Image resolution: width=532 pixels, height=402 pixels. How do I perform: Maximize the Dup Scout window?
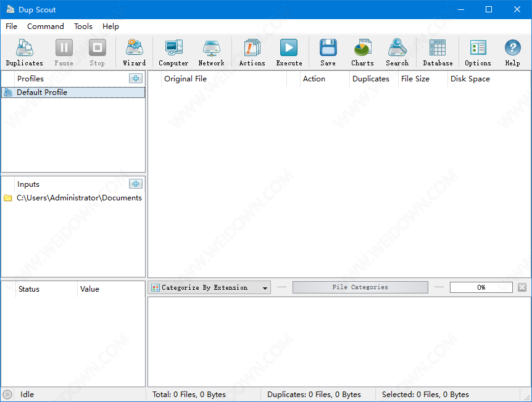click(489, 9)
